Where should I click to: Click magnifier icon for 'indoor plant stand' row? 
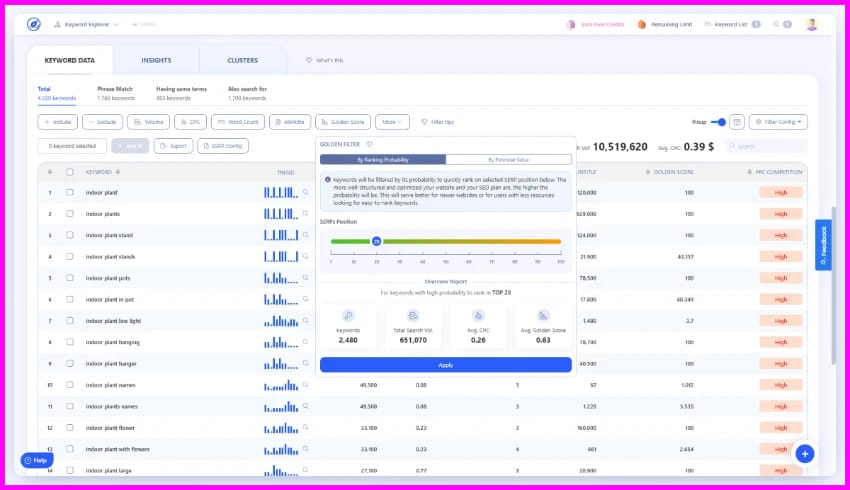click(x=306, y=235)
